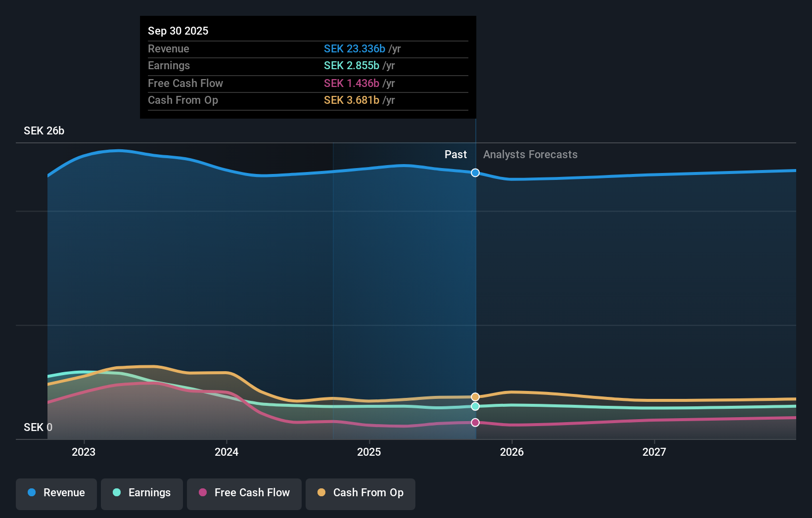Open the Sep 30 2025 tooltip header
The height and width of the screenshot is (518, 812).
coord(178,31)
